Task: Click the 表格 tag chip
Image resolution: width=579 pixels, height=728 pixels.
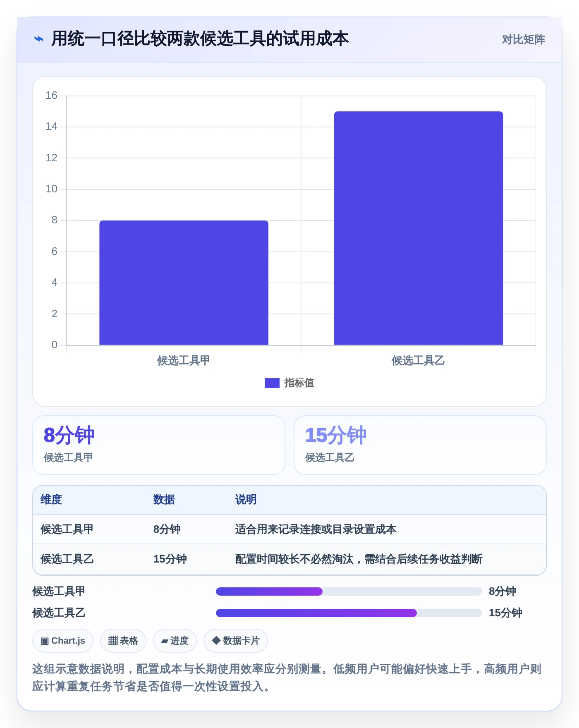Action: click(123, 641)
